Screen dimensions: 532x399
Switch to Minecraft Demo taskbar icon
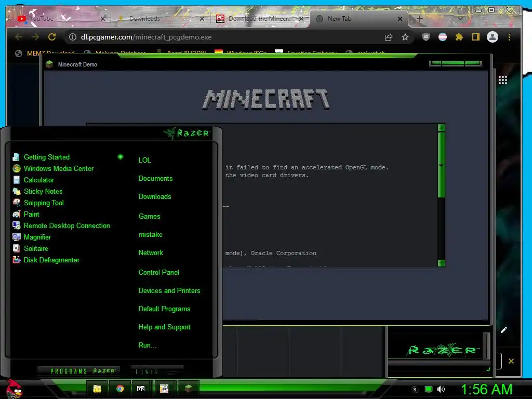188,389
